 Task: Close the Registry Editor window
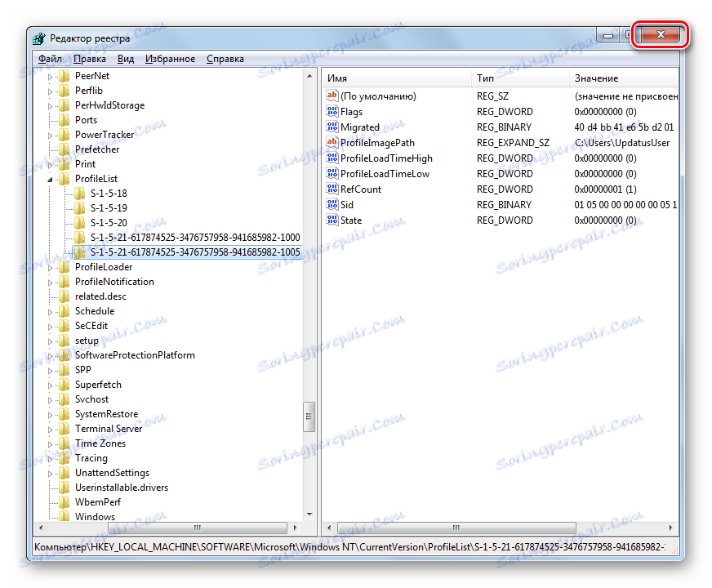pyautogui.click(x=661, y=34)
